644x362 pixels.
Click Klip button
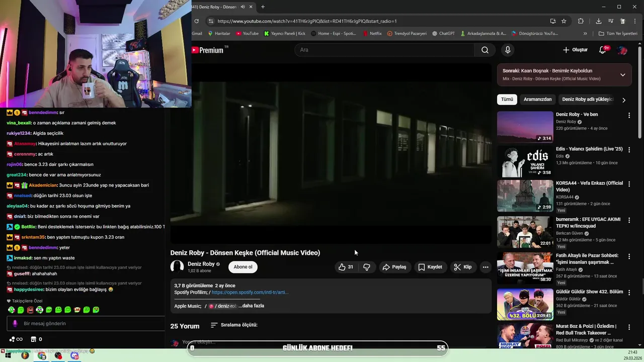point(462,267)
